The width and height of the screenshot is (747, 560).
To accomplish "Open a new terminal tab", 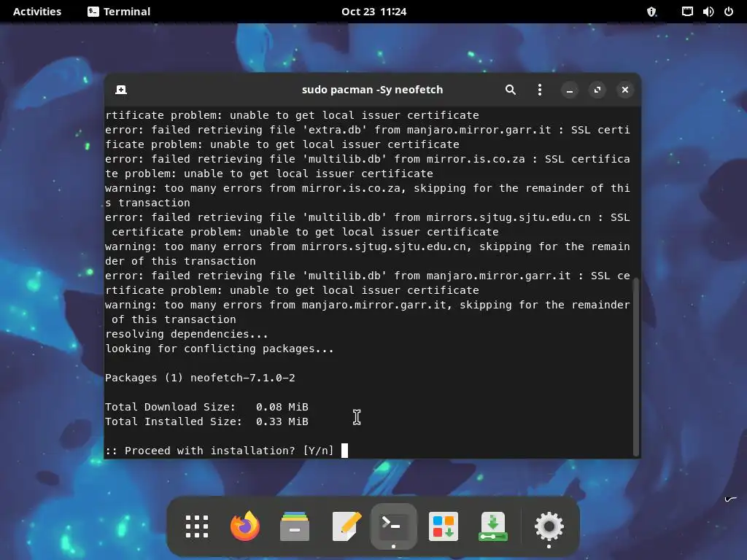I will 121,90.
